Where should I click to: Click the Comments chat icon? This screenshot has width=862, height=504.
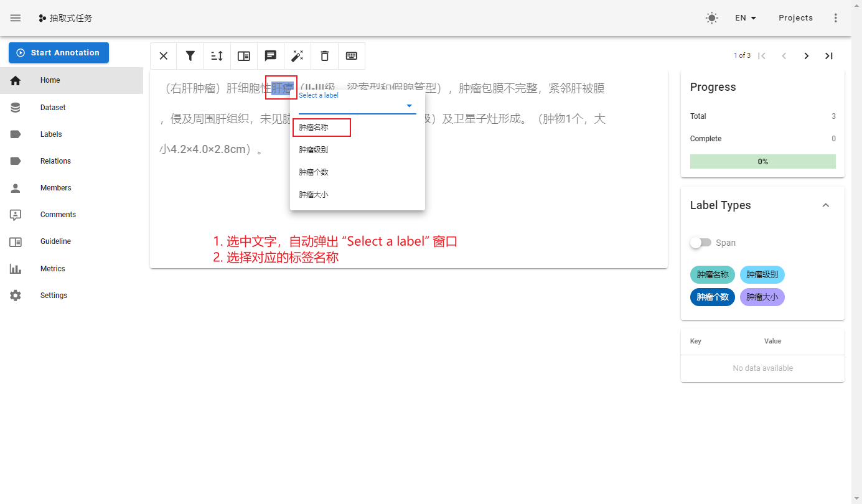(x=16, y=215)
